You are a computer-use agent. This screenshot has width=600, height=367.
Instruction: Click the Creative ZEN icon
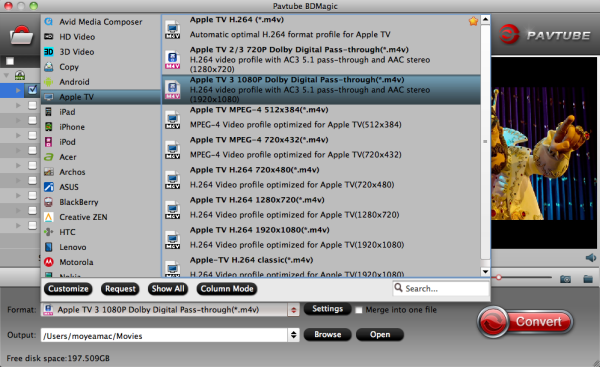coord(49,217)
